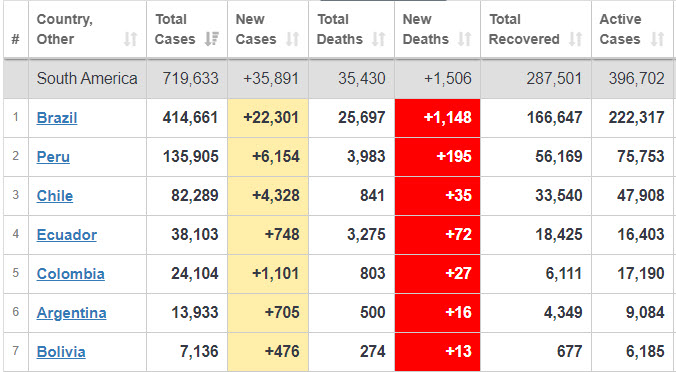Sort table by Total Cases icon
This screenshot has width=676, height=372.
pyautogui.click(x=212, y=39)
